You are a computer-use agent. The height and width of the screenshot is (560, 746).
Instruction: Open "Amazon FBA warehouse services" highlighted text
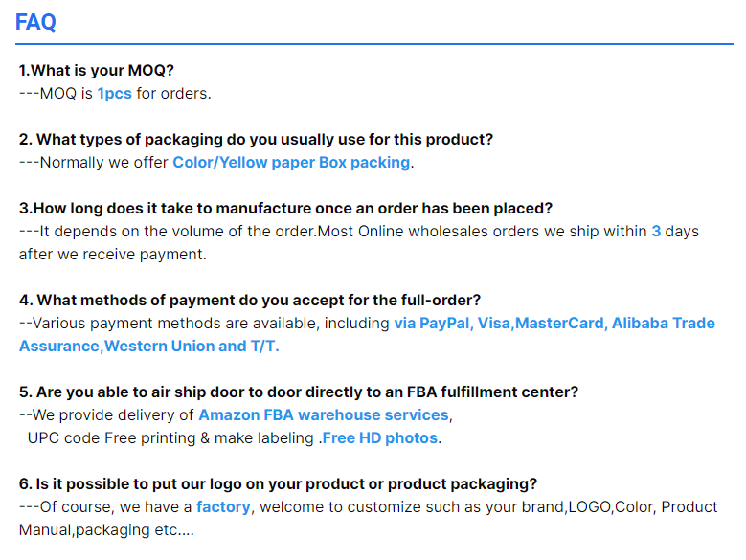pyautogui.click(x=324, y=414)
